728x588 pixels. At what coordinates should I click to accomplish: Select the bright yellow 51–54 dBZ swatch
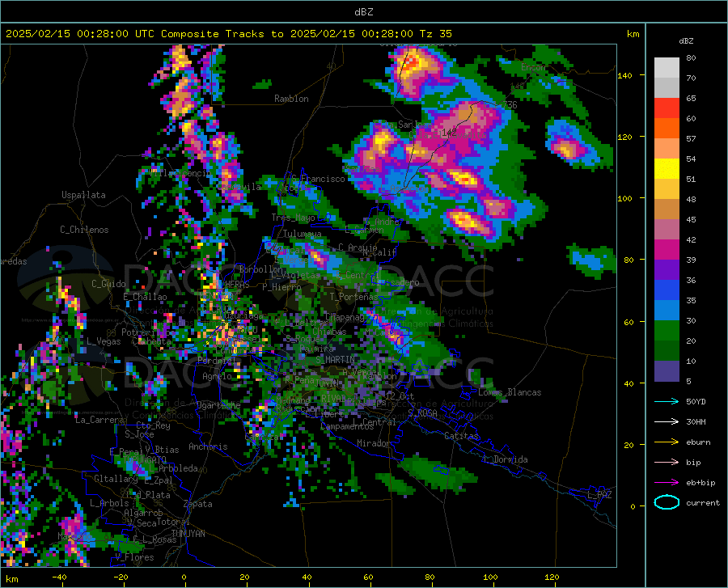[x=667, y=169]
